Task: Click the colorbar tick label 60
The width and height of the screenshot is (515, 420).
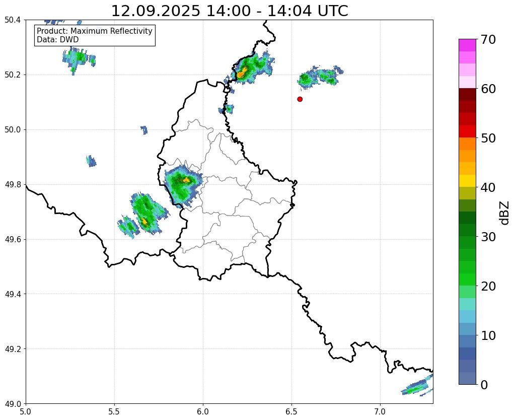Action: coord(488,89)
